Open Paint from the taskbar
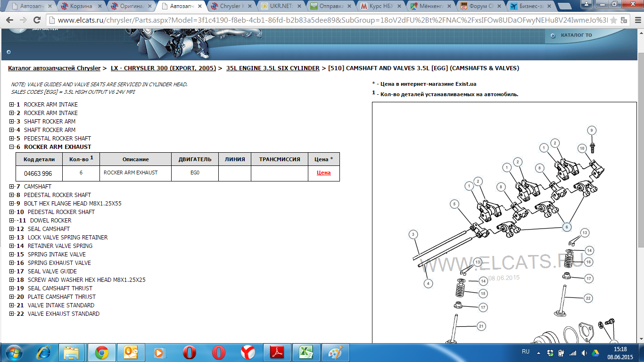The width and height of the screenshot is (644, 362). (336, 353)
